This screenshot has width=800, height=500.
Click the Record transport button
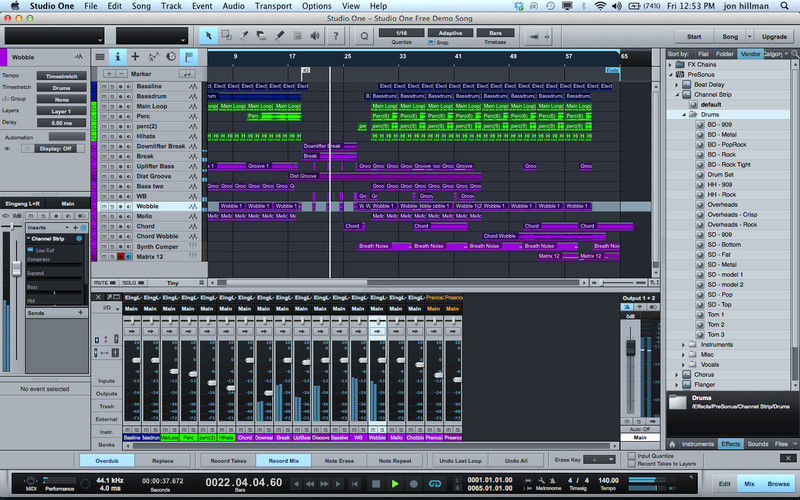(x=414, y=484)
